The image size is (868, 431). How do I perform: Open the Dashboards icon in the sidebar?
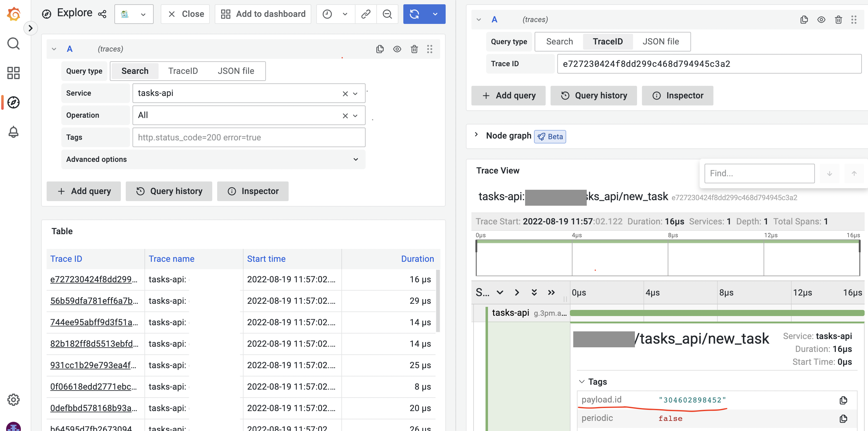coord(13,73)
